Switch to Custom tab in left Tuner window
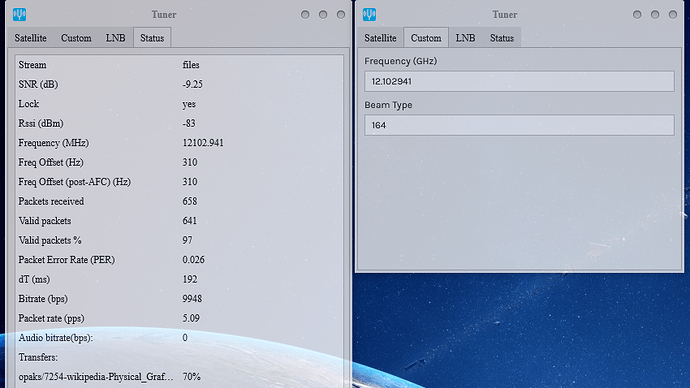The image size is (690, 388). coord(76,38)
